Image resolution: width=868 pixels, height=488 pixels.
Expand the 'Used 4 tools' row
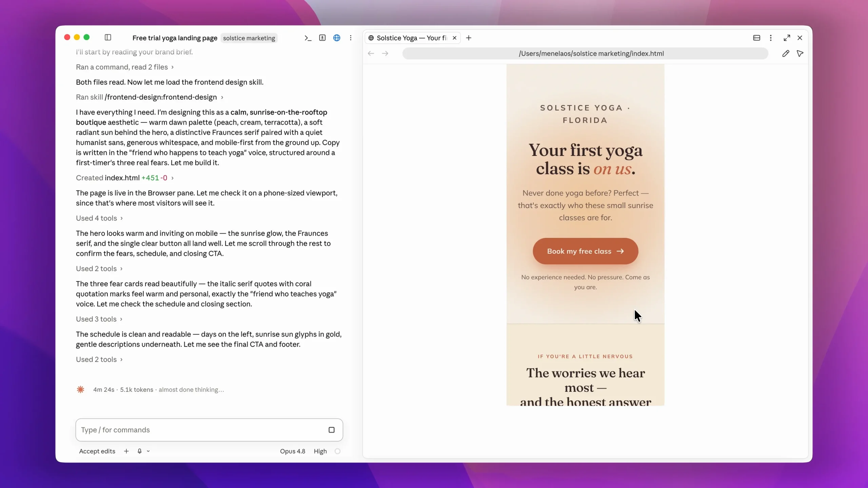click(99, 218)
